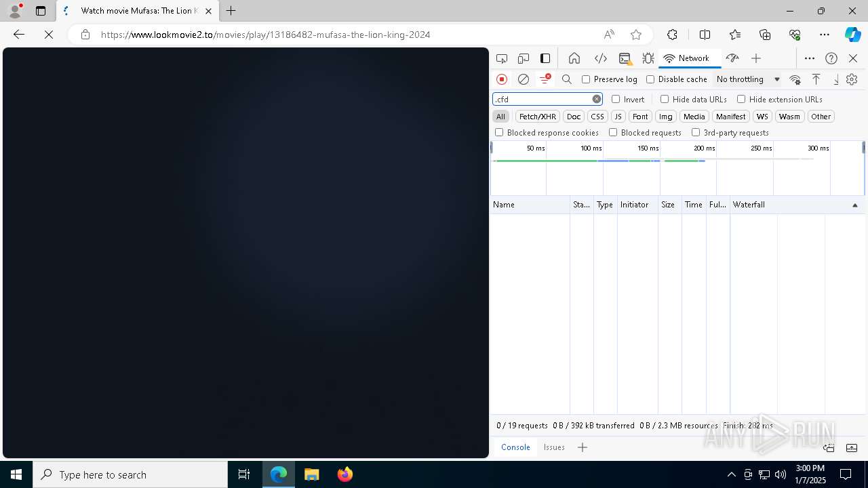Open the Sources bug icon
Screen dimensions: 868x488
tap(648, 58)
